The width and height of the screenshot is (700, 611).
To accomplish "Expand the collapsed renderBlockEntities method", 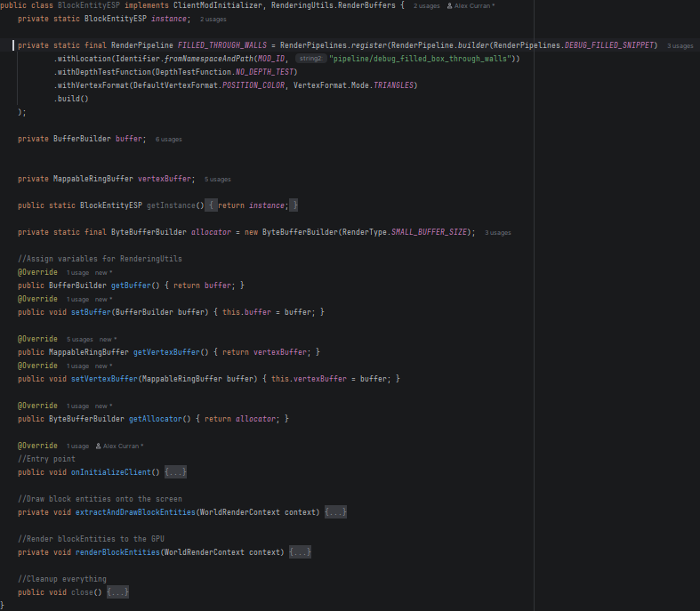I will 300,552.
